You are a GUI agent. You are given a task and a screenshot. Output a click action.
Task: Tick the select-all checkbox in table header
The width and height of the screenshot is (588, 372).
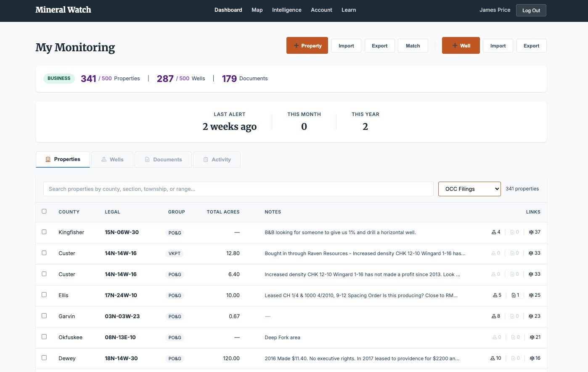click(44, 211)
